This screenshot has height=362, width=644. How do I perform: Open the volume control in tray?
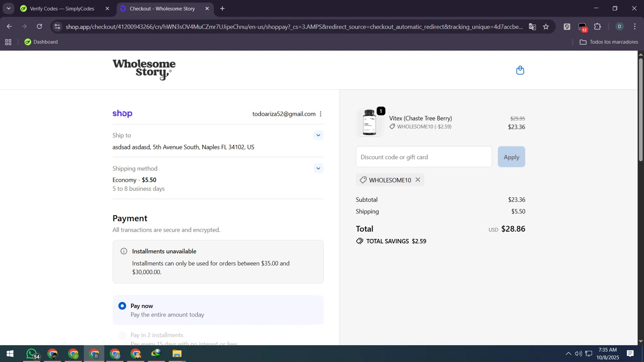(x=578, y=354)
